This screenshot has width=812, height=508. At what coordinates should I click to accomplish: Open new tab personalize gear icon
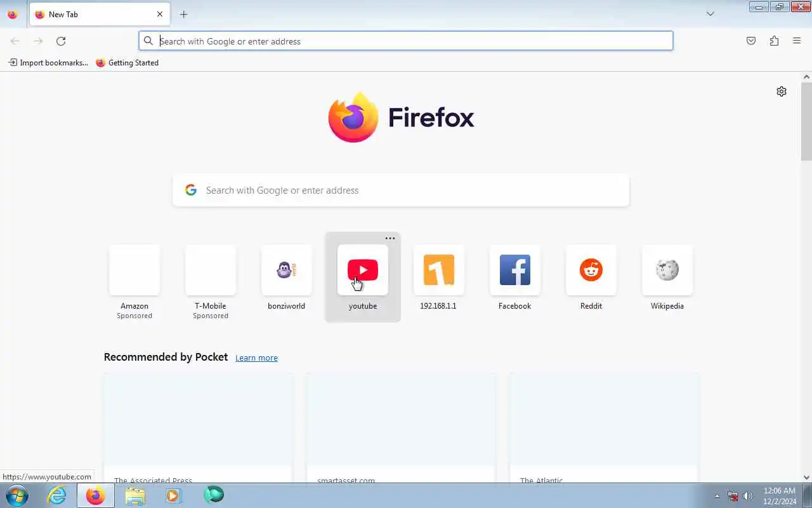pos(782,91)
